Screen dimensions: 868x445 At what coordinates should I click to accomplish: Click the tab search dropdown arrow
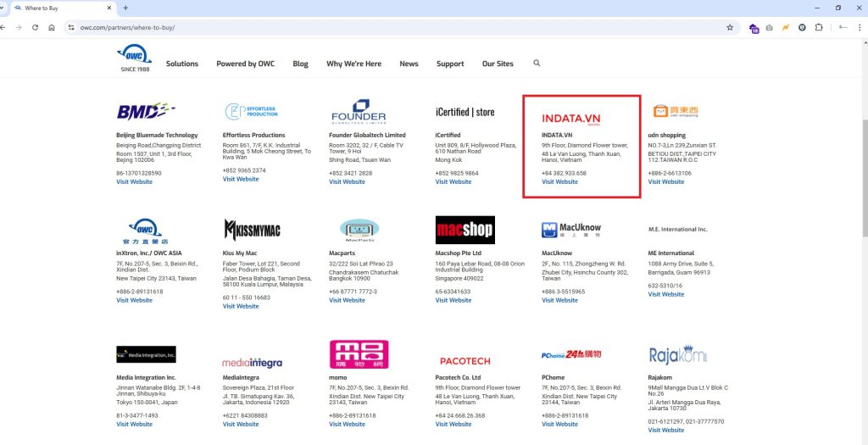2,8
